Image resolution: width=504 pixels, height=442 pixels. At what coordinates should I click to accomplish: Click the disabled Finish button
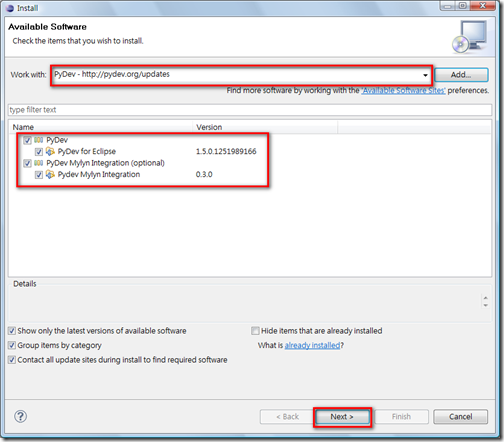(x=402, y=417)
